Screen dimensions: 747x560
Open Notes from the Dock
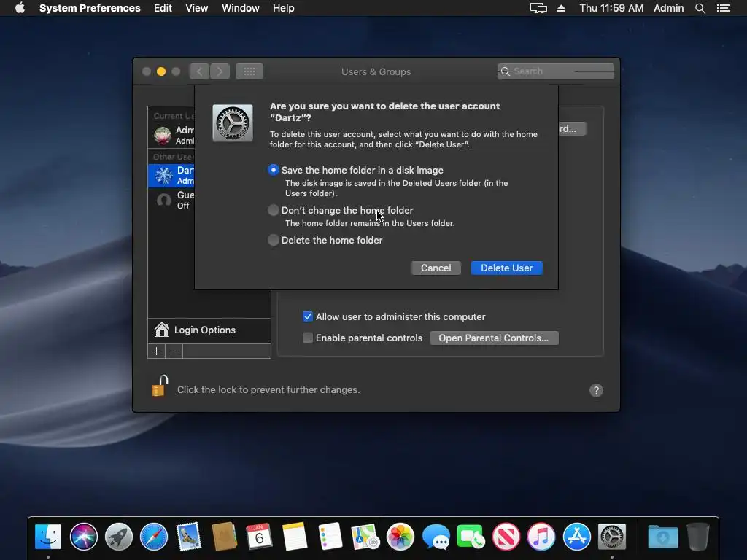(295, 537)
